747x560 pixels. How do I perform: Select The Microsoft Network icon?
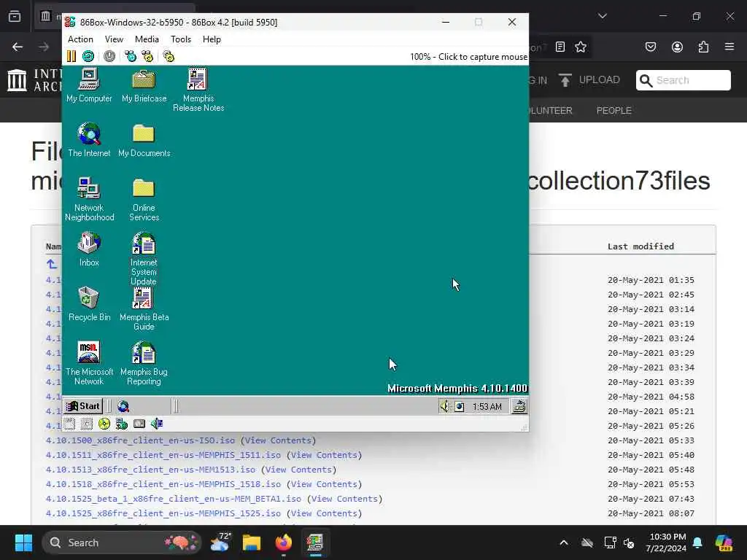(89, 363)
